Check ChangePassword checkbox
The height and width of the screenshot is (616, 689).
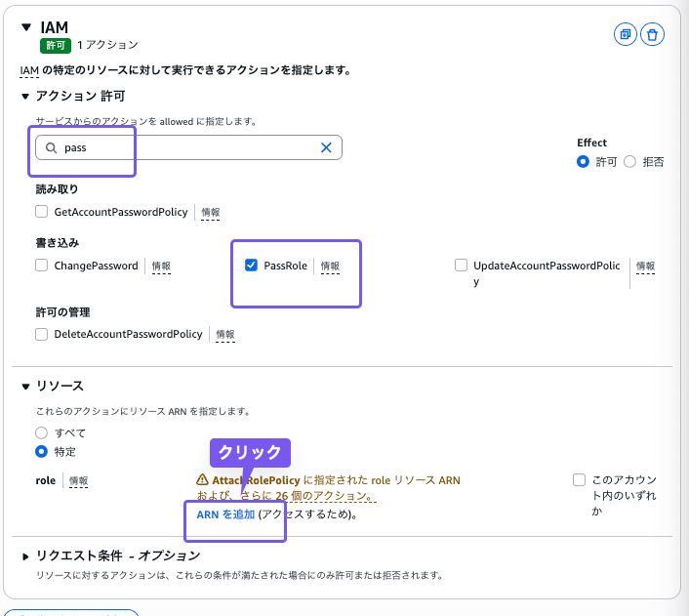41,266
